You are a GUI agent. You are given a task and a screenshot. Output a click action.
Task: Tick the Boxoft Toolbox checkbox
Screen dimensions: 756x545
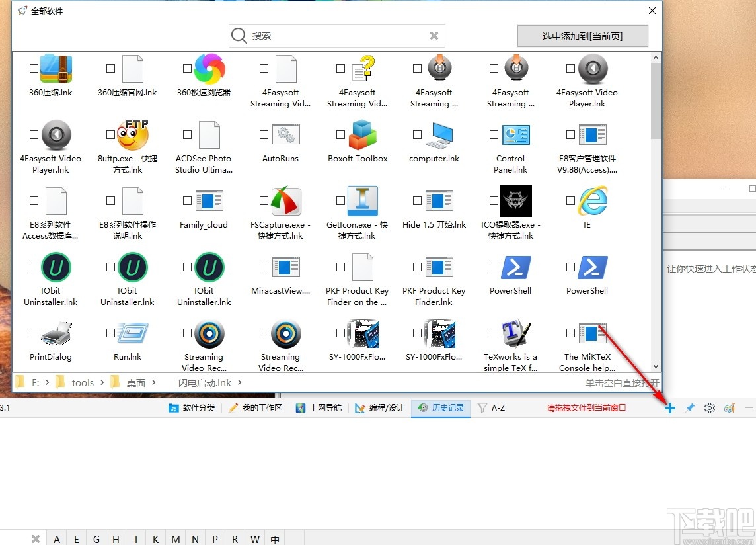pos(340,135)
